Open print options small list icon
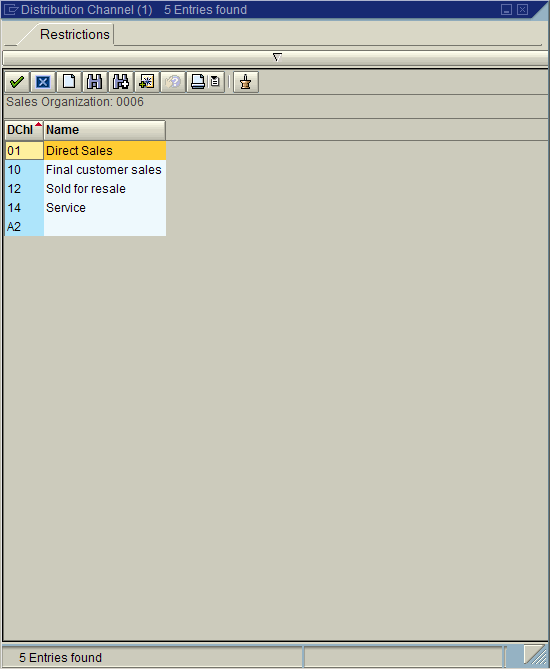The image size is (550, 670). click(x=216, y=82)
